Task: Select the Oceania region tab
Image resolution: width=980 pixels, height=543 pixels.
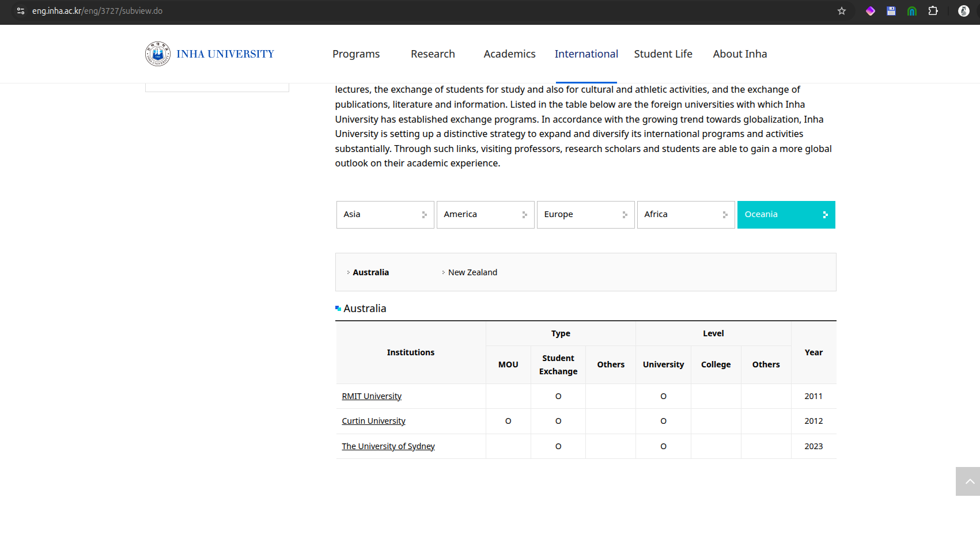Action: coord(786,215)
